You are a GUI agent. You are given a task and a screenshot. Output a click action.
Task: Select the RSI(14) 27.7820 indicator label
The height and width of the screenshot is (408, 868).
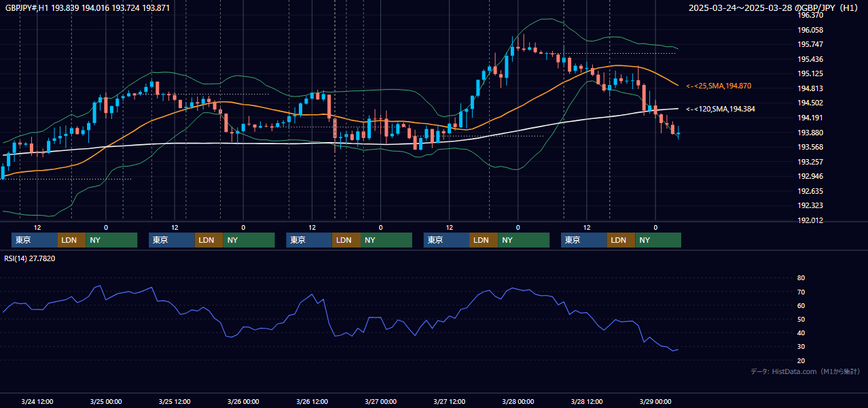click(30, 258)
